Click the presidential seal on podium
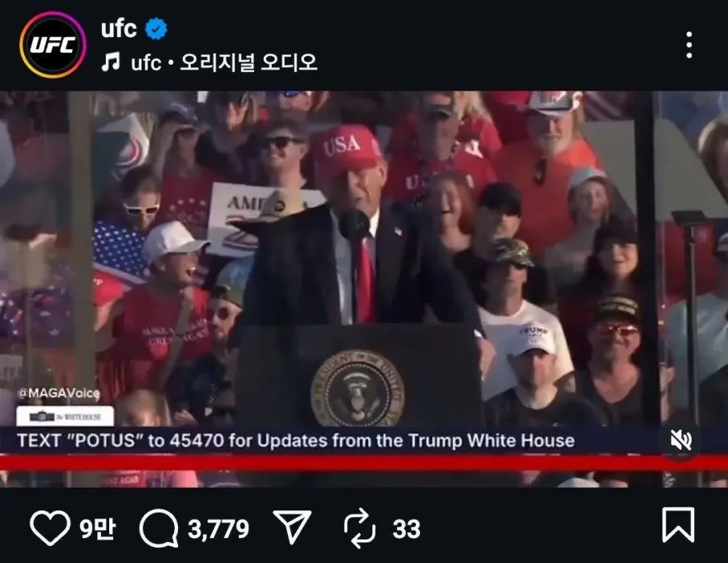Image resolution: width=728 pixels, height=563 pixels. pos(357,388)
